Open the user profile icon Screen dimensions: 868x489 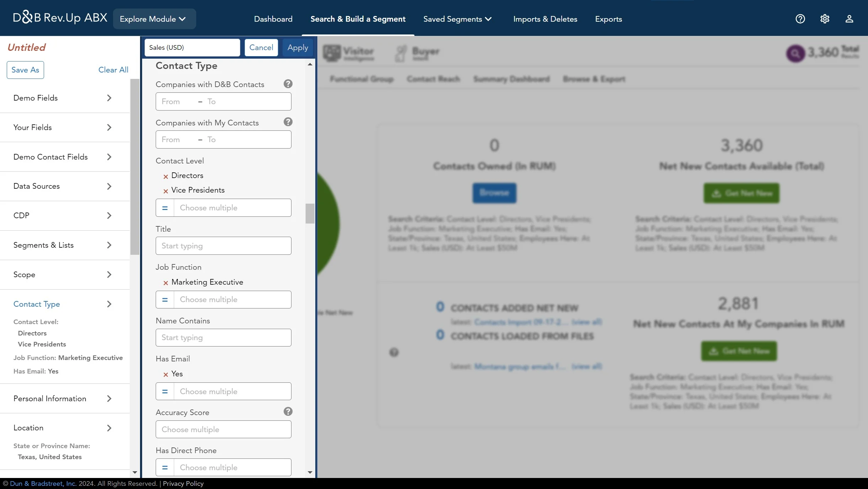point(849,19)
